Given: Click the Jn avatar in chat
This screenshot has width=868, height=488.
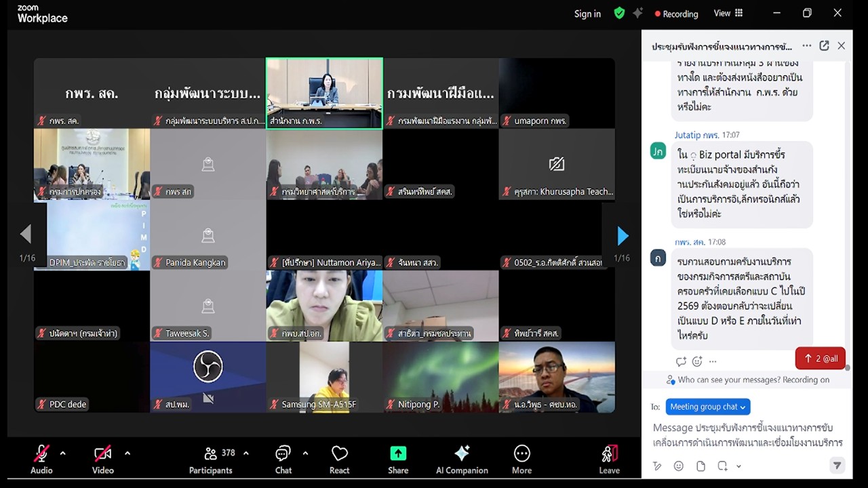Looking at the screenshot, I should point(658,151).
